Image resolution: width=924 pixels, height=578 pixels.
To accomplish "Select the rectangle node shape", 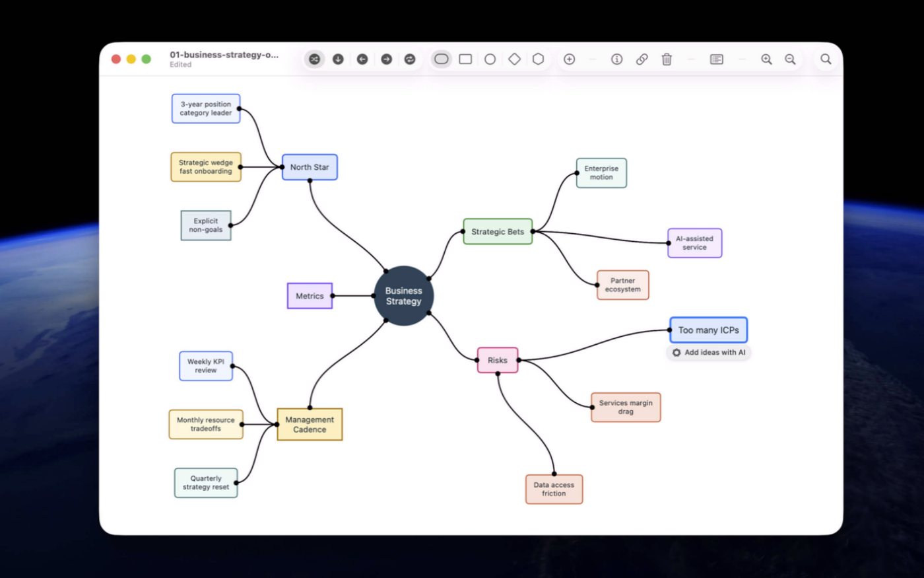I will point(465,59).
